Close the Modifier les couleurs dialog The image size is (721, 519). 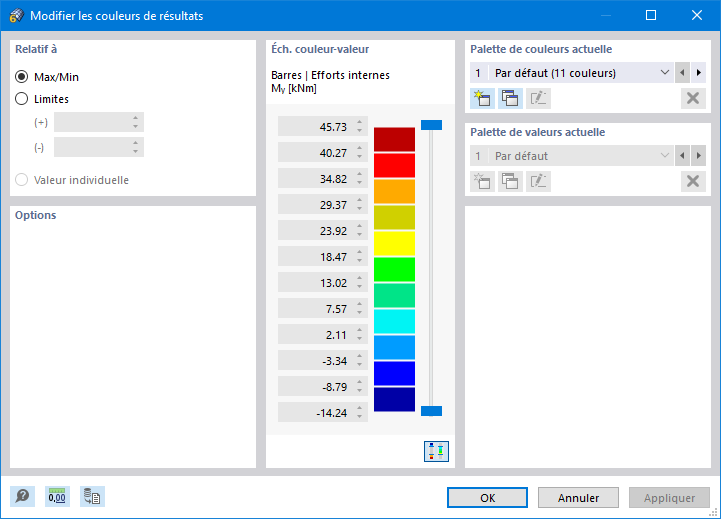coord(697,15)
